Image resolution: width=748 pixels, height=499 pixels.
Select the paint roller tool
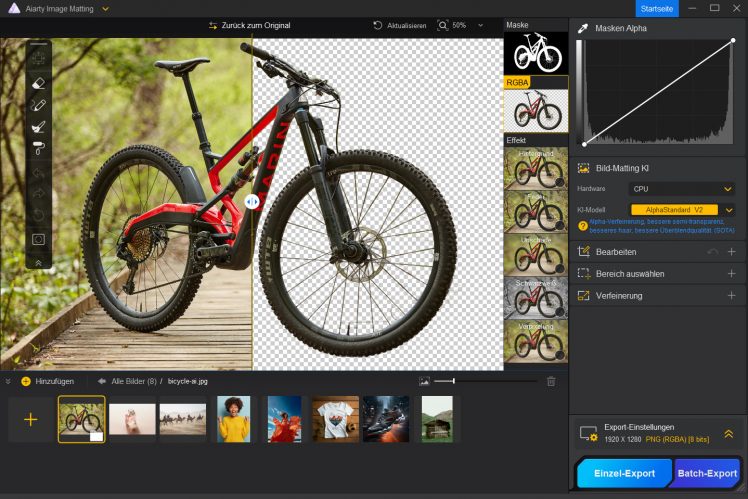click(39, 149)
